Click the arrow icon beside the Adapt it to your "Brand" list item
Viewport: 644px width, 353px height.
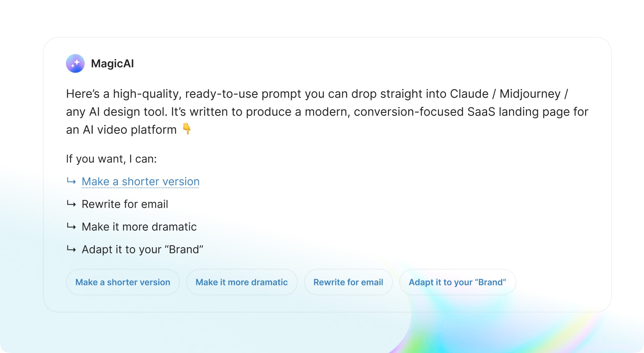pyautogui.click(x=71, y=249)
